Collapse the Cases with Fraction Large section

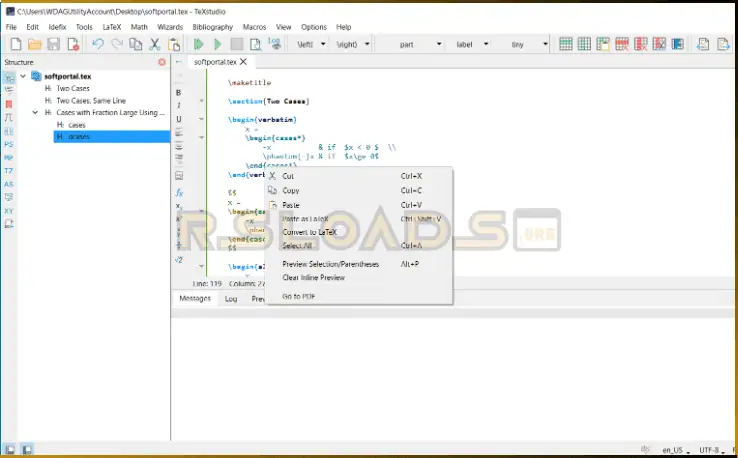(35, 112)
